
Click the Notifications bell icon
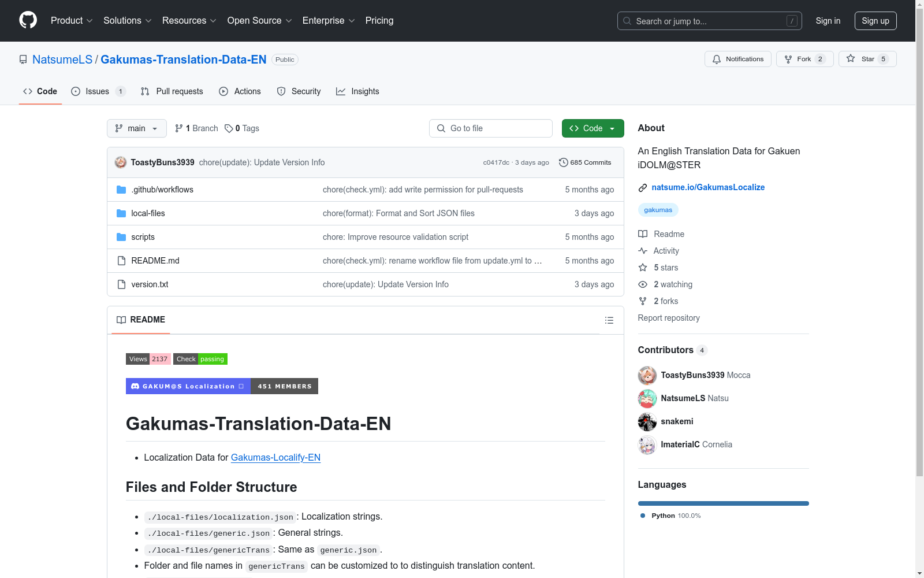(717, 59)
